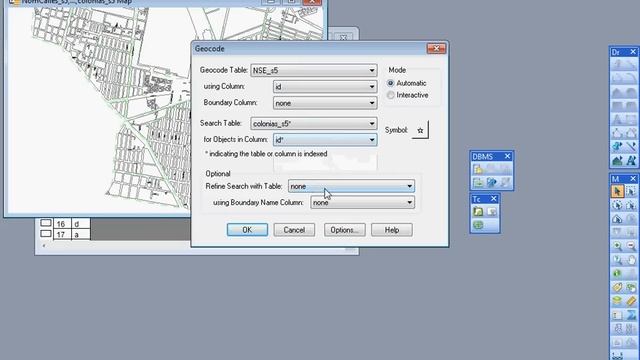Viewport: 640px width, 360px height.
Task: Select the Drag Map Window tool
Action: [x=631, y=287]
